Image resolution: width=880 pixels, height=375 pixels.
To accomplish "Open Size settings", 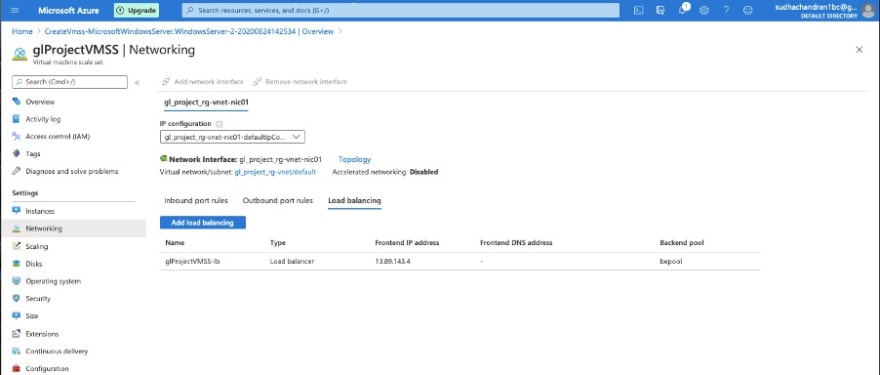I will tap(32, 316).
